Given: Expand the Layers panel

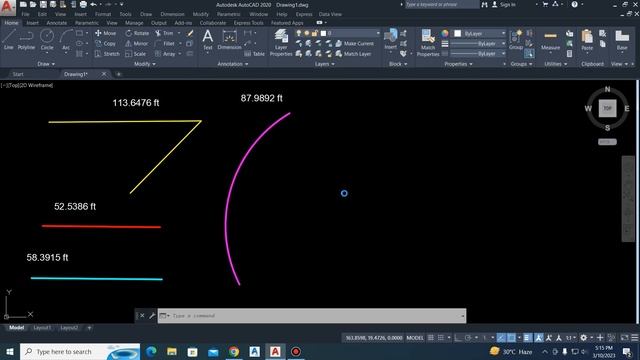Looking at the screenshot, I should [x=324, y=64].
